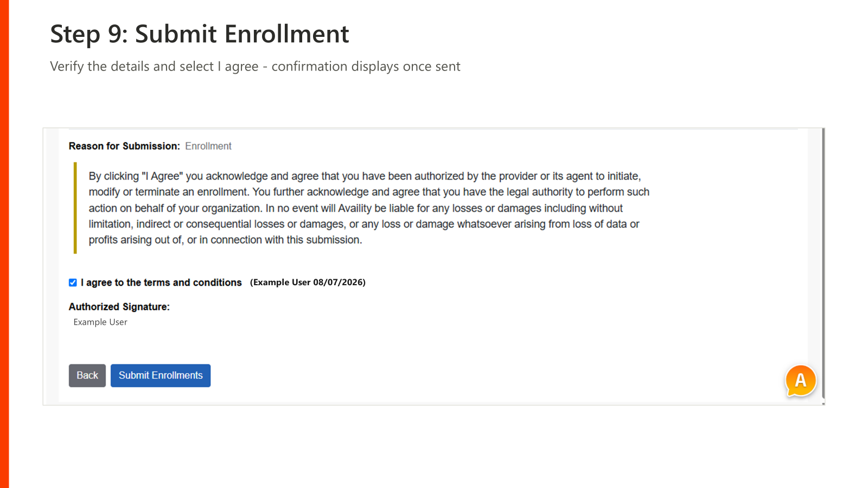Click the 'By clicking "I Agree"' disclaimer paragraph

(369, 208)
